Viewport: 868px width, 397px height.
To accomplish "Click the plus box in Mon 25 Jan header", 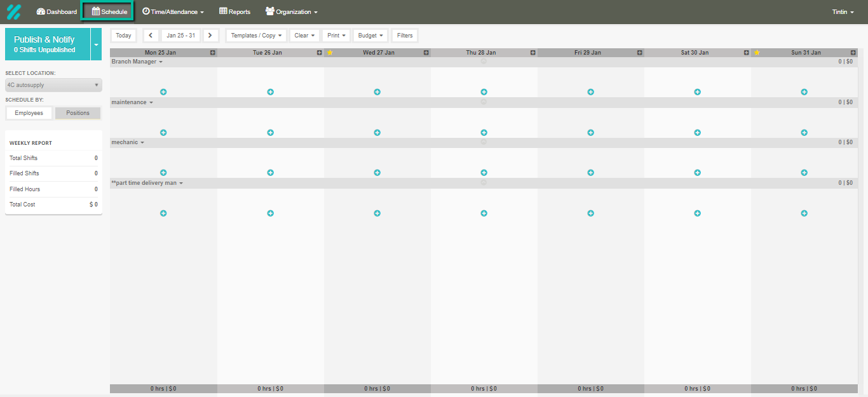I will [213, 53].
